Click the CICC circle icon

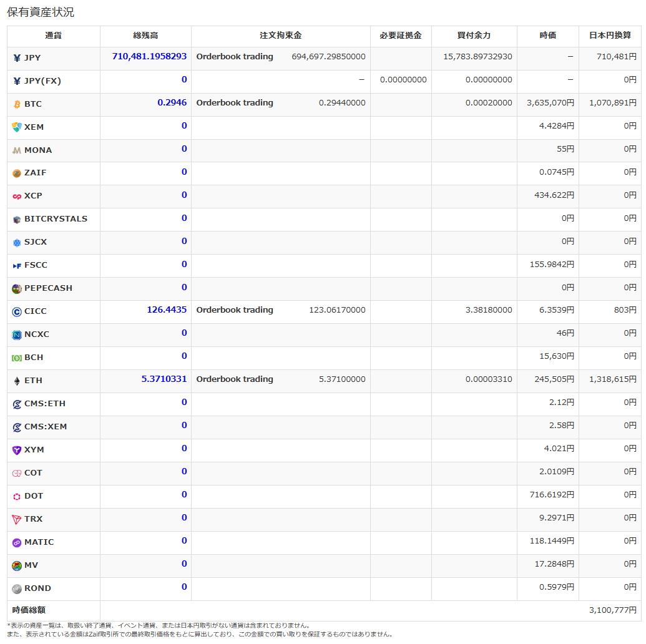pyautogui.click(x=17, y=312)
